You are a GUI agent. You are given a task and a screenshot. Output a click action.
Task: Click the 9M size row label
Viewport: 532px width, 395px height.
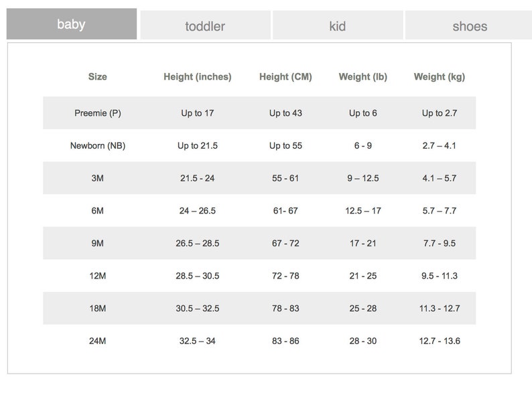(98, 244)
